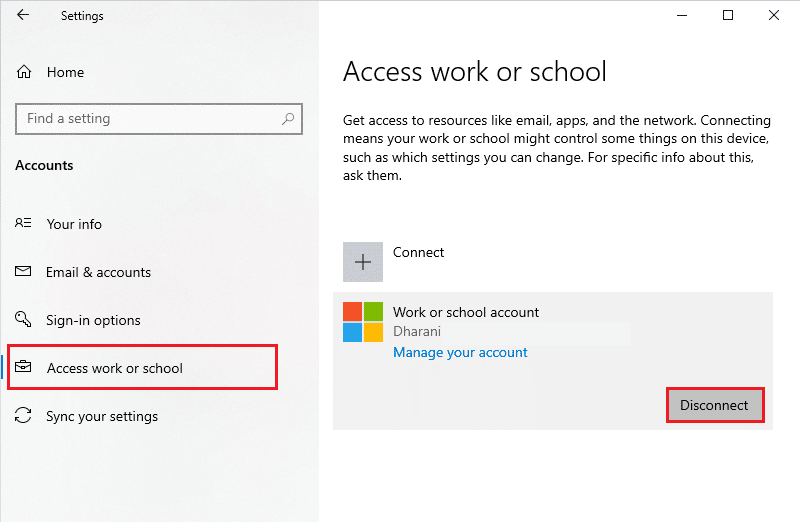Click the Accounts section heading
This screenshot has height=522, width=800.
click(x=44, y=165)
